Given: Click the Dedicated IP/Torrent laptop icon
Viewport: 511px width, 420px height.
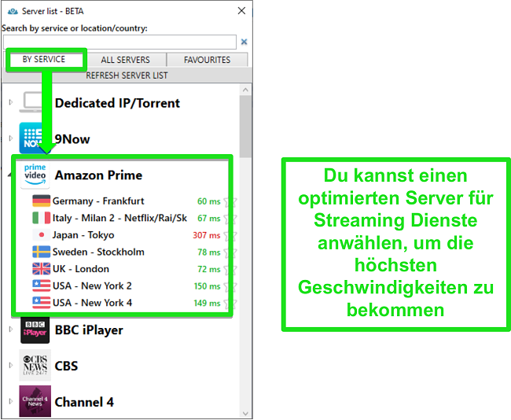Looking at the screenshot, I should (x=31, y=102).
